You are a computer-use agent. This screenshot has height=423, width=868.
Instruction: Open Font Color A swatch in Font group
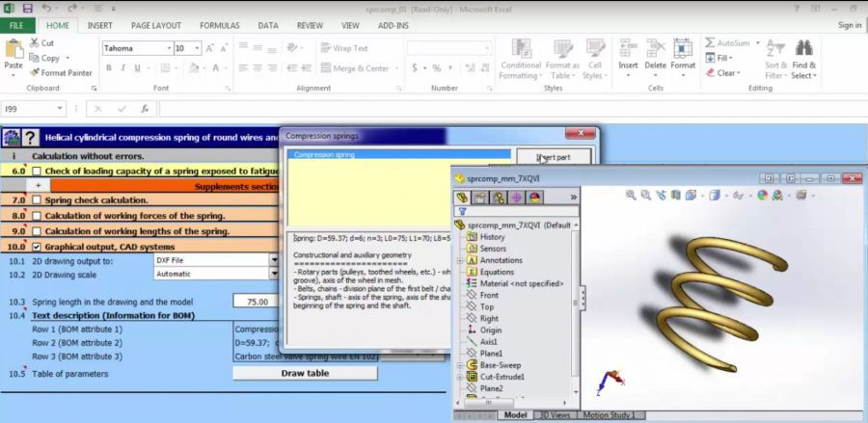(216, 68)
